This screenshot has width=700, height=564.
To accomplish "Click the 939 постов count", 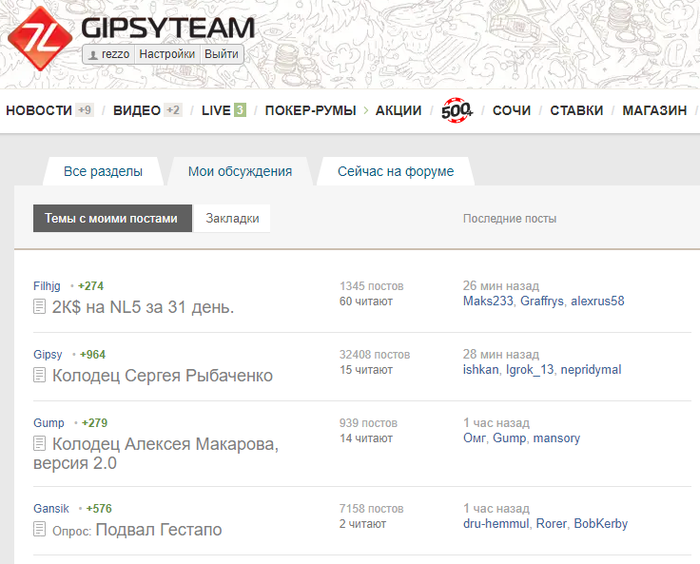I will (368, 423).
